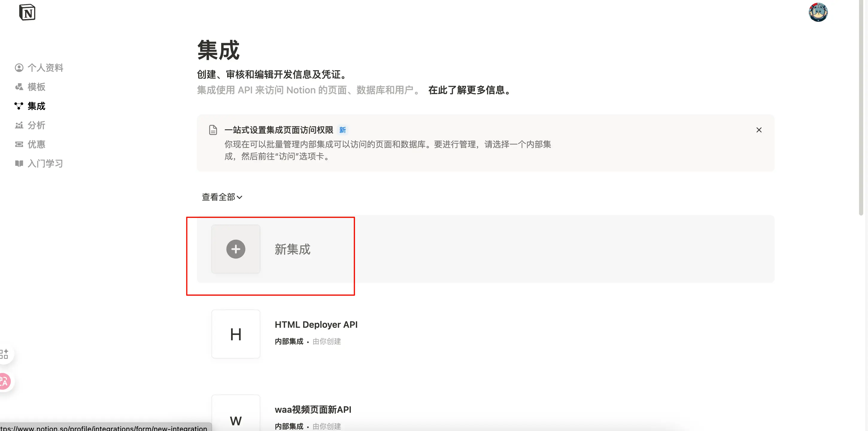The width and height of the screenshot is (868, 431).
Task: Open the Notion logo in top-left corner
Action: tap(27, 12)
